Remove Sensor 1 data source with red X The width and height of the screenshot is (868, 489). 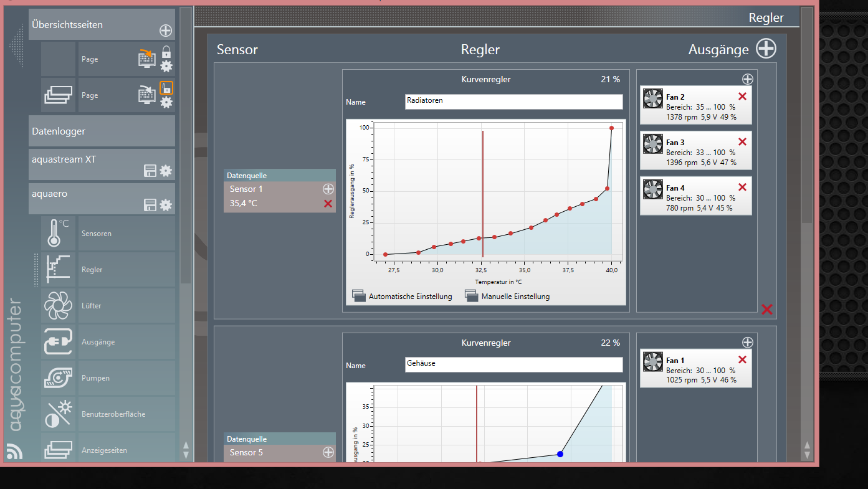point(328,204)
